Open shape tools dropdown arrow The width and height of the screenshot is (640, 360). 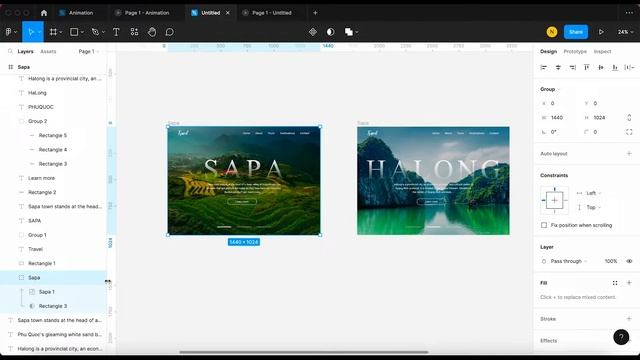pyautogui.click(x=82, y=32)
